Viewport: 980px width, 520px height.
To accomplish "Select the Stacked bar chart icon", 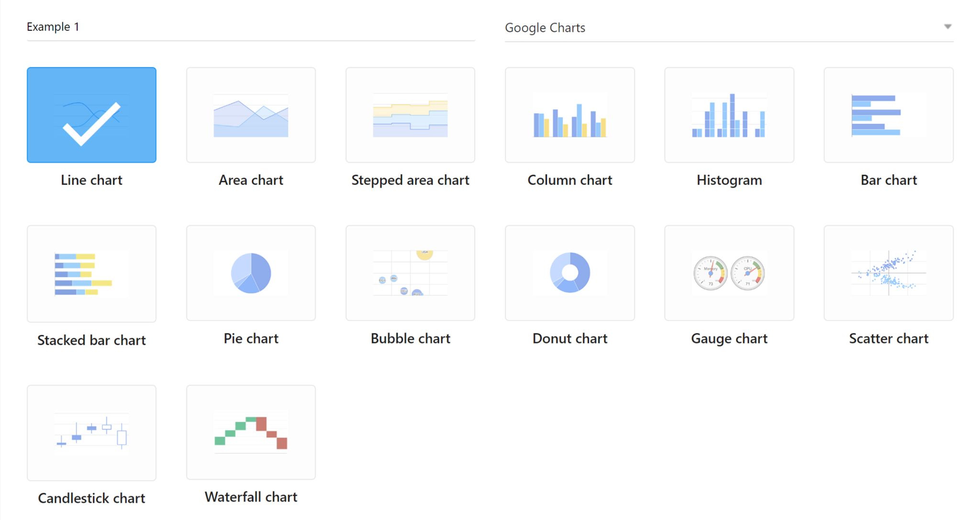I will click(91, 274).
